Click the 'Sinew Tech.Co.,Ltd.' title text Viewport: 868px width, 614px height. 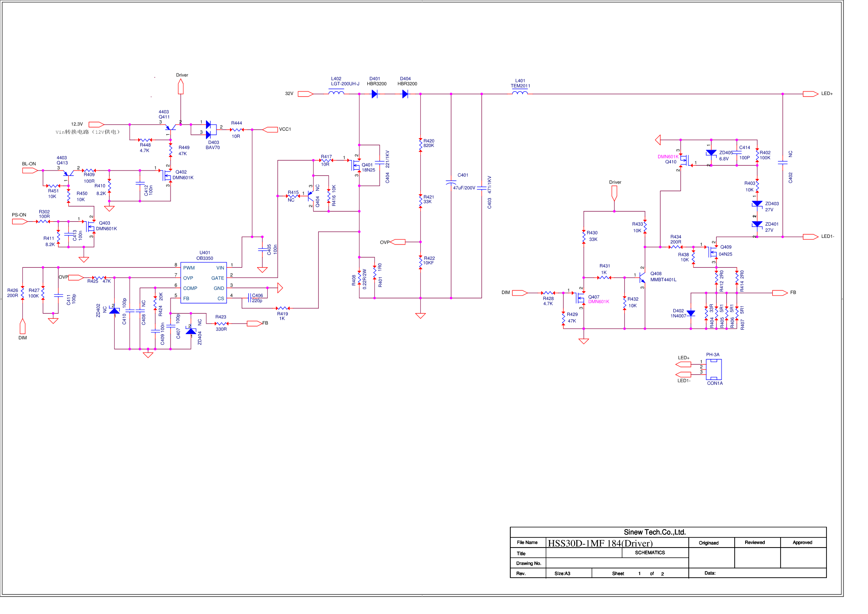pos(655,532)
